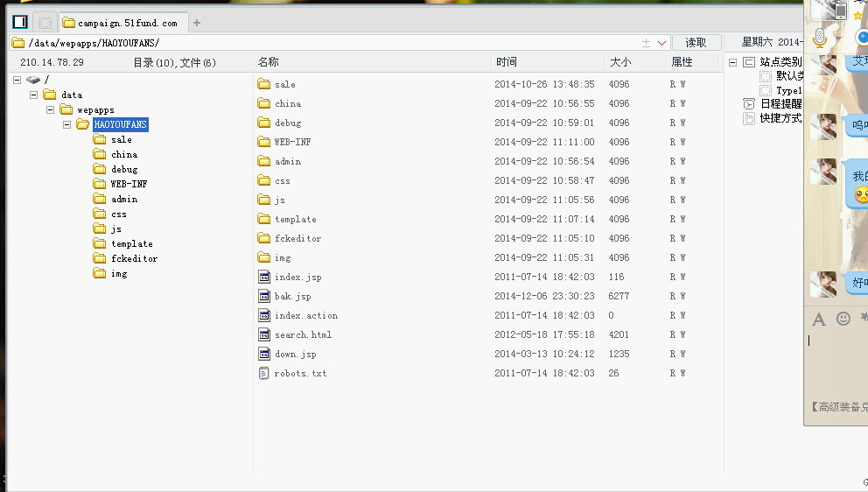This screenshot has height=492, width=868.
Task: Click admin folder icon in file list
Action: coord(264,161)
